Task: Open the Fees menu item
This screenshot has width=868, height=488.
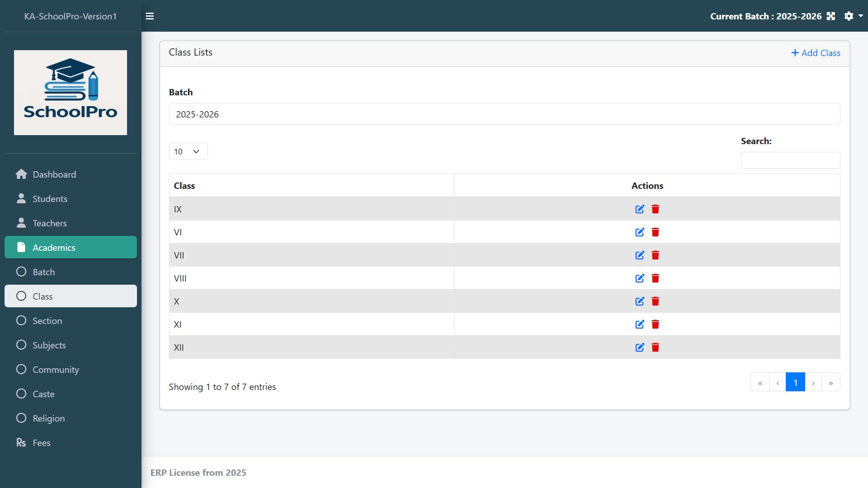Action: (x=41, y=443)
